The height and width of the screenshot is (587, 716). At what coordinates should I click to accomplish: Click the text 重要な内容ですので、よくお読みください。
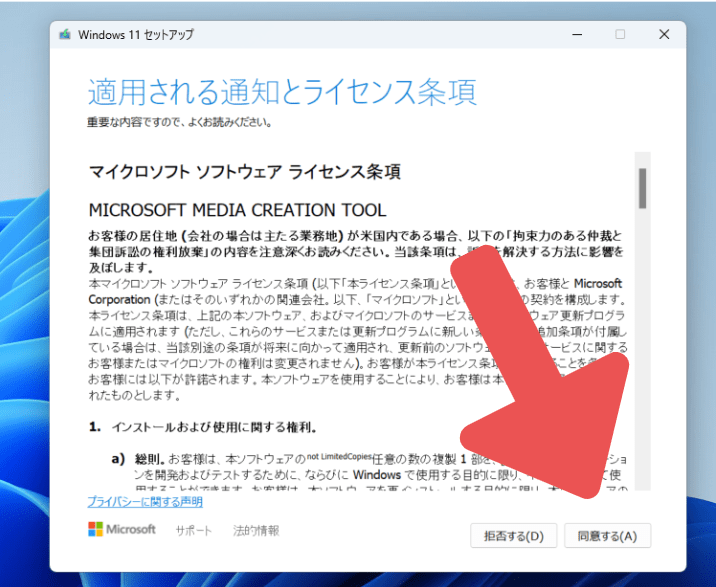[180, 122]
